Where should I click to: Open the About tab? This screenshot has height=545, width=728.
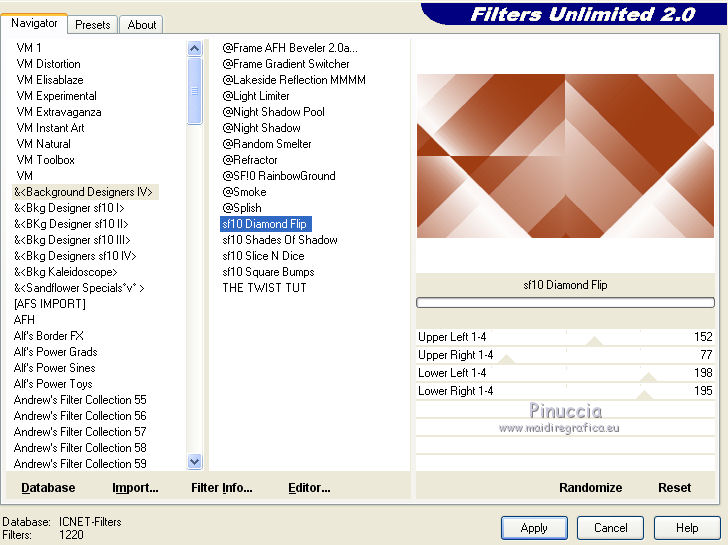coord(142,25)
